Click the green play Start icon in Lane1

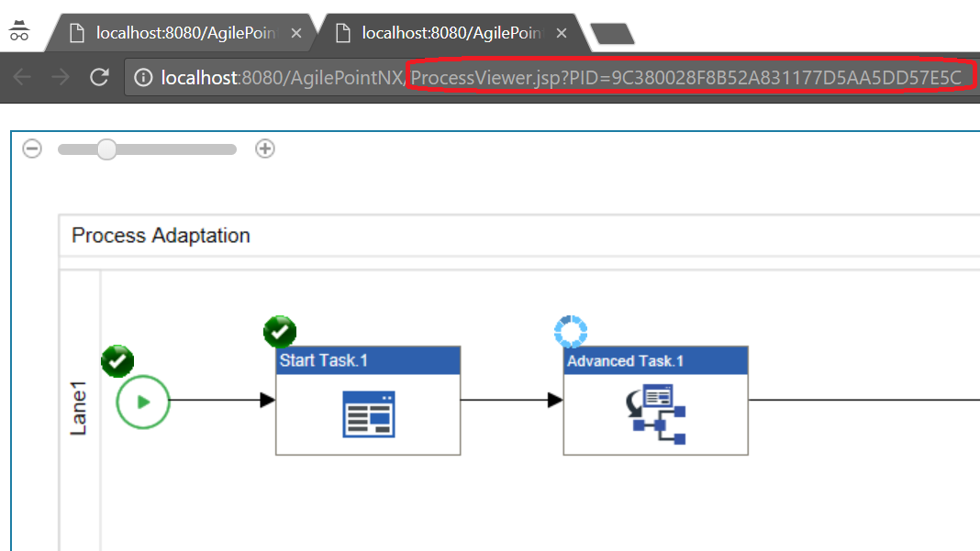click(142, 402)
